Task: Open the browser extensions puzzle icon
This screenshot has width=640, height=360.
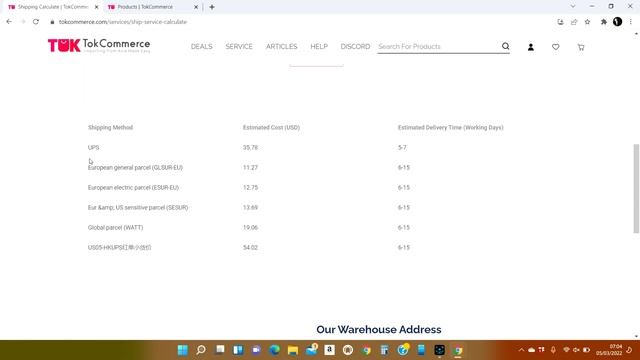Action: [x=604, y=22]
